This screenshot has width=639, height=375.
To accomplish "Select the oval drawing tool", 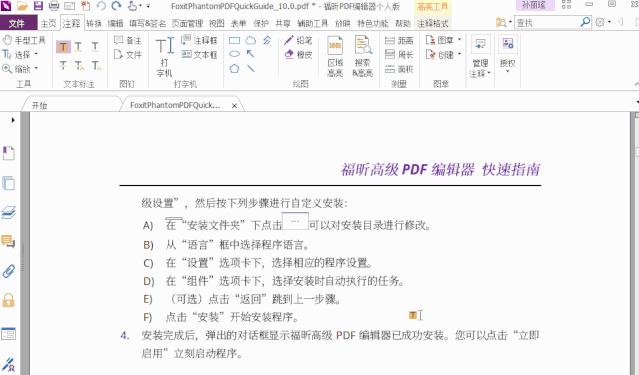I will pyautogui.click(x=234, y=54).
